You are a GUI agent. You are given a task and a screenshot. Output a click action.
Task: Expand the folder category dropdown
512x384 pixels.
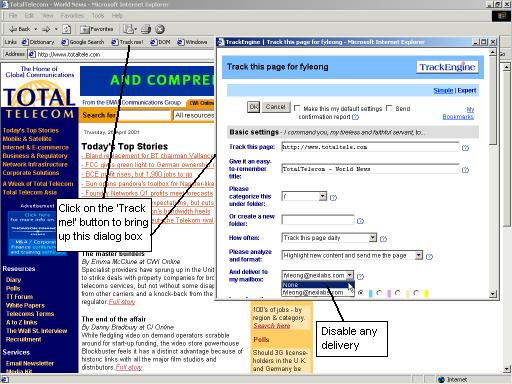point(322,196)
